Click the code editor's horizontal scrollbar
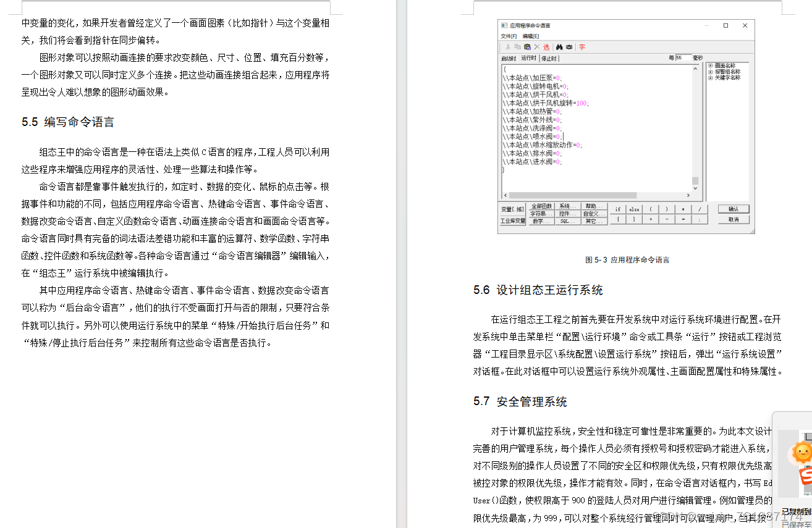Screen dimensions: 812x528 coord(596,196)
